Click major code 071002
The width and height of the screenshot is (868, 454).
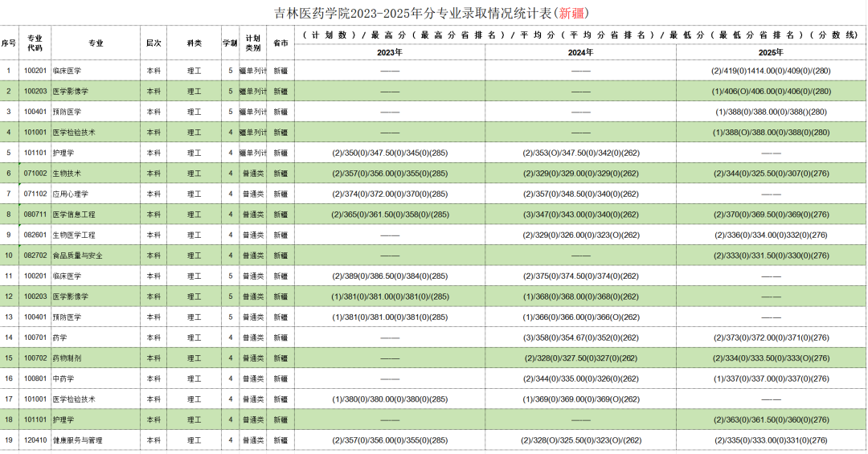pyautogui.click(x=35, y=174)
